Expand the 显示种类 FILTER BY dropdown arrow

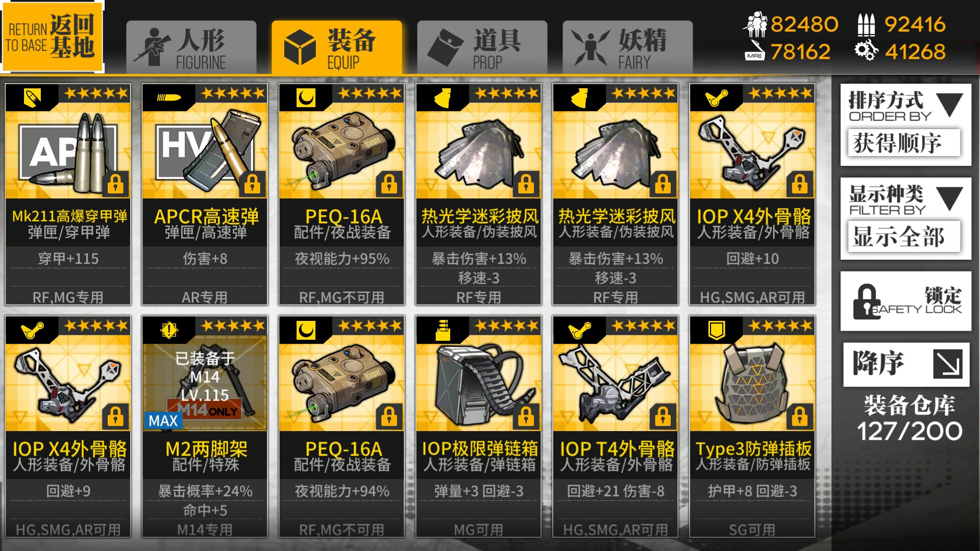click(x=950, y=198)
